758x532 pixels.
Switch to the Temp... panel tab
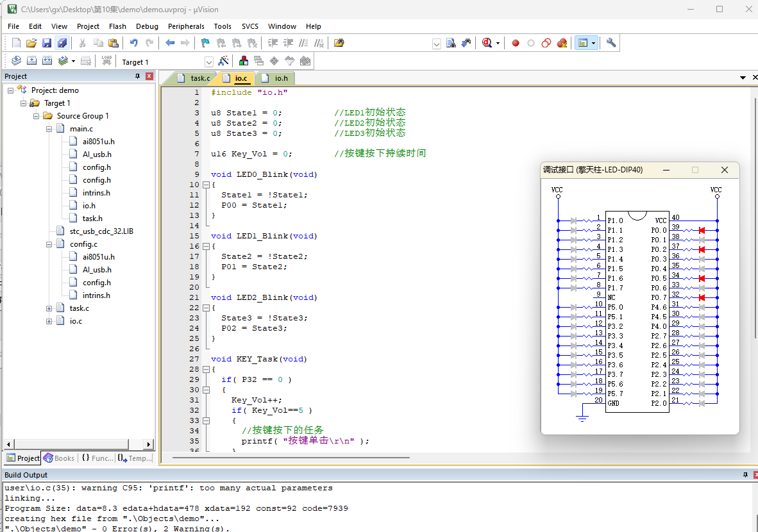coord(135,458)
